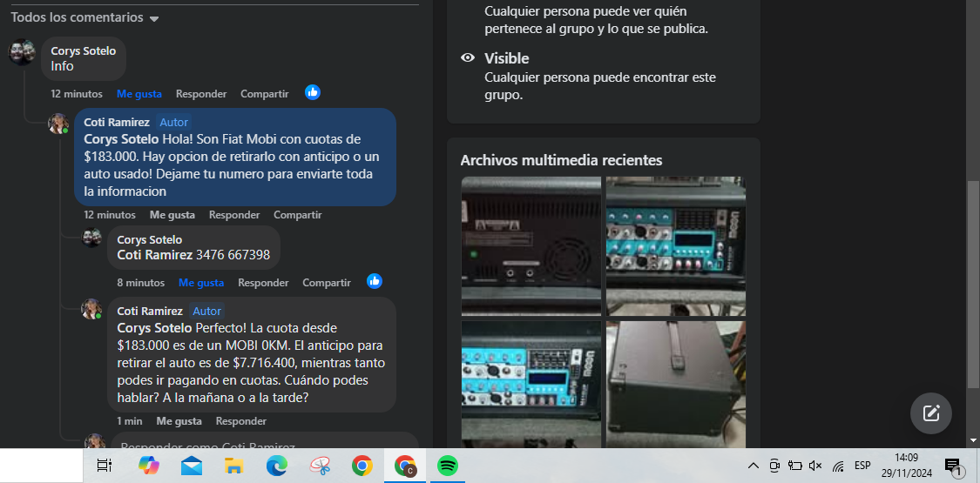Click the like reaction on Corys's Info comment
980x483 pixels.
313,92
